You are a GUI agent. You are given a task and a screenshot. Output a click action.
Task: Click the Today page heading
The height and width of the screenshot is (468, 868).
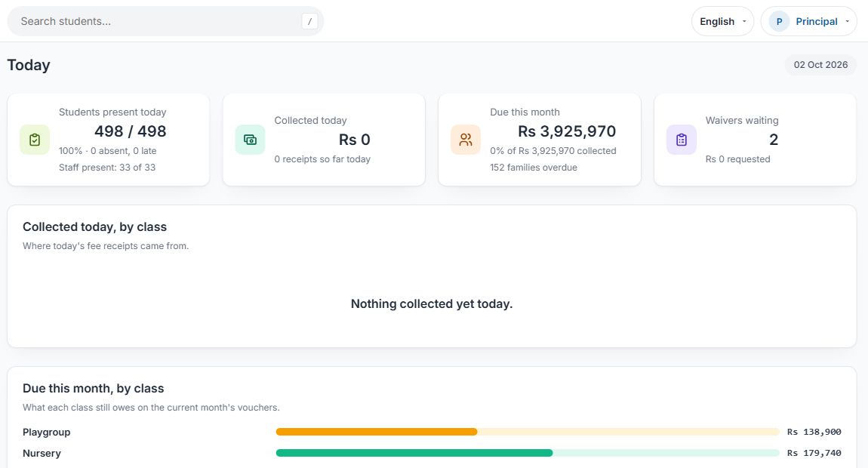pos(29,65)
